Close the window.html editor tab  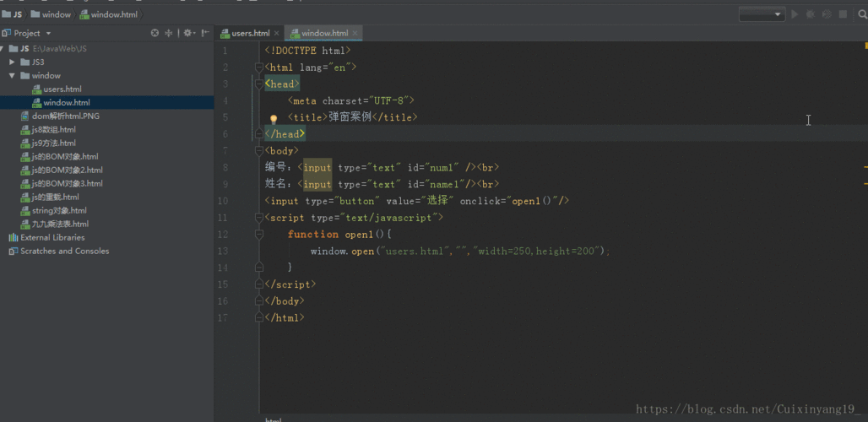pos(355,34)
